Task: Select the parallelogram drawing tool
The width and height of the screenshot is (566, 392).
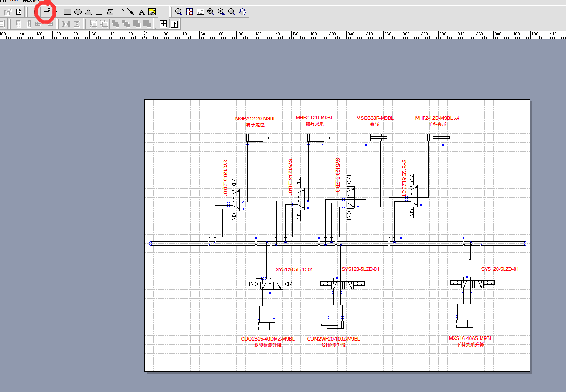Action: 110,12
